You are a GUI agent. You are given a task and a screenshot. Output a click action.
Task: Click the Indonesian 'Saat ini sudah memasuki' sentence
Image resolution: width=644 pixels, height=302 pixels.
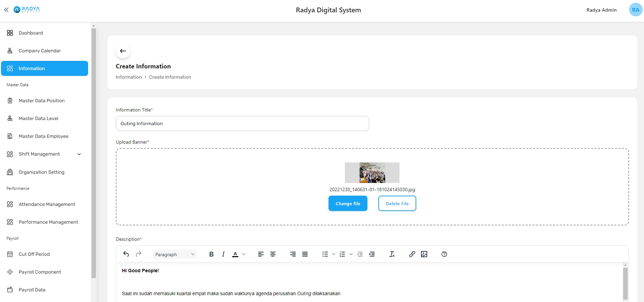(x=231, y=293)
